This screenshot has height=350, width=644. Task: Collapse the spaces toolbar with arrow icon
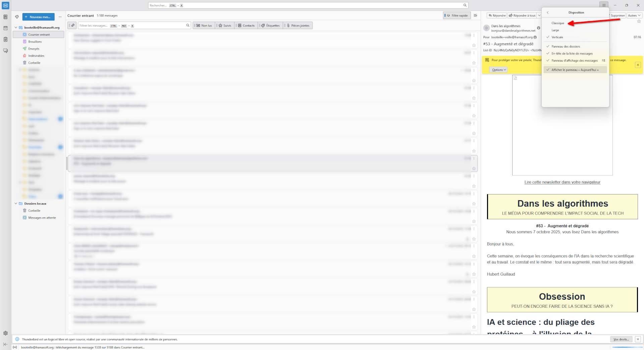[5, 344]
